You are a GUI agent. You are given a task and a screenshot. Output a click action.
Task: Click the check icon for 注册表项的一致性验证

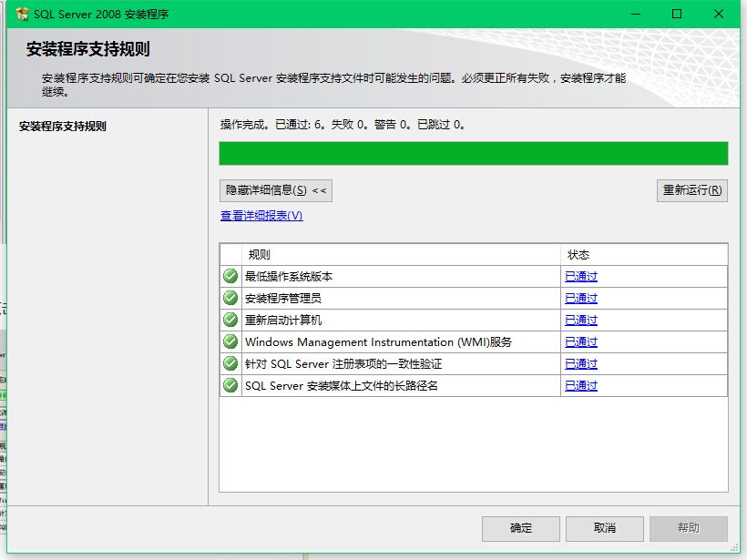pos(230,364)
